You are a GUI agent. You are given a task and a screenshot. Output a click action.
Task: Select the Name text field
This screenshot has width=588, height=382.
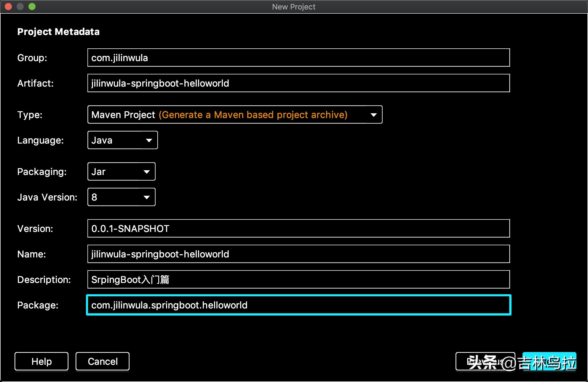tap(298, 254)
